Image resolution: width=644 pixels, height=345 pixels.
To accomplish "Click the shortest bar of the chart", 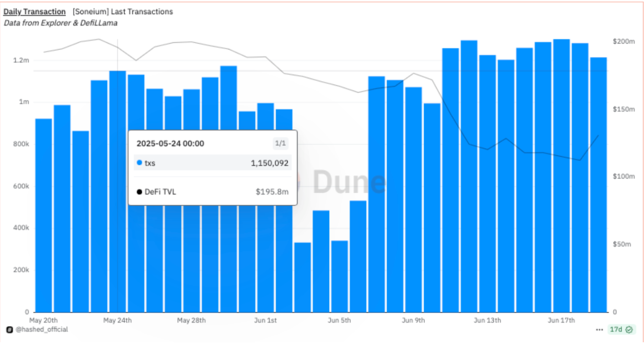I will (x=302, y=277).
